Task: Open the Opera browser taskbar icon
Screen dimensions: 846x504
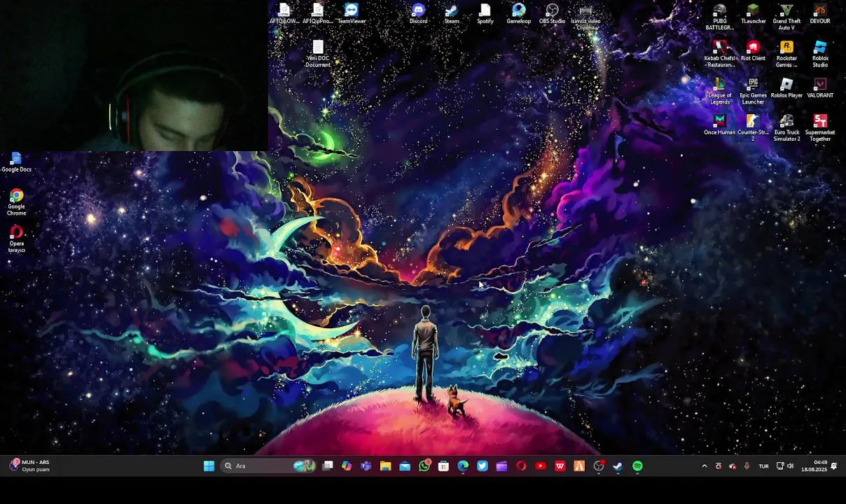Action: [521, 466]
